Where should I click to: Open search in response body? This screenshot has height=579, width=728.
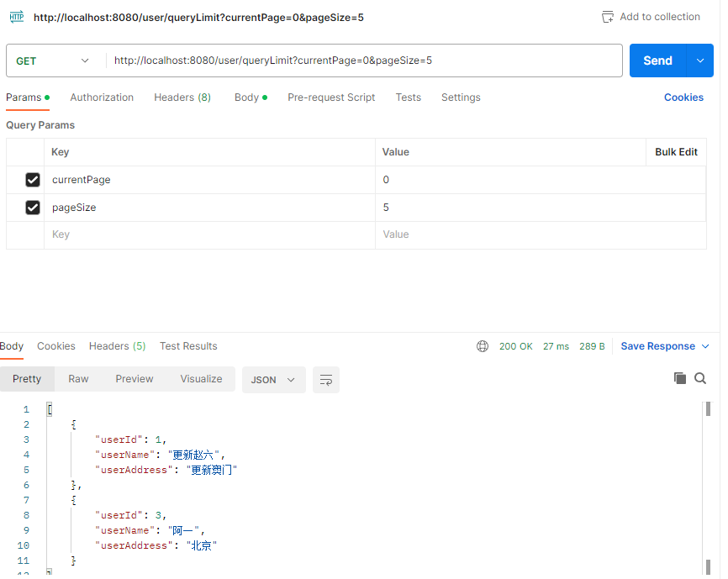coord(700,378)
